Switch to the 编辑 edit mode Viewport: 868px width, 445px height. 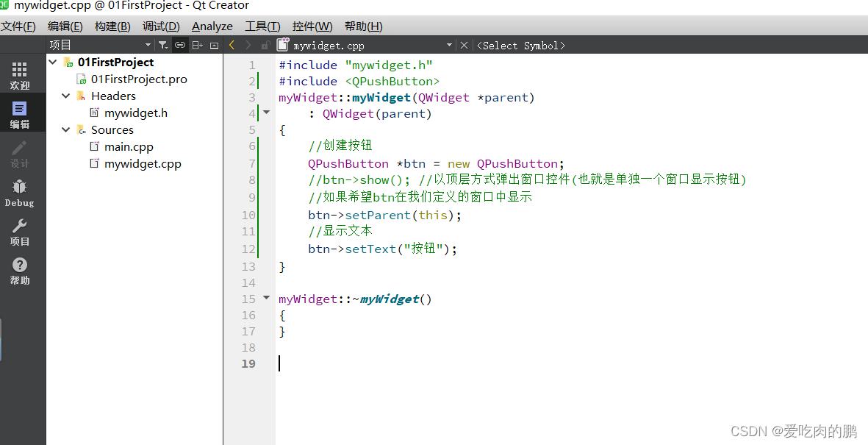click(x=19, y=115)
